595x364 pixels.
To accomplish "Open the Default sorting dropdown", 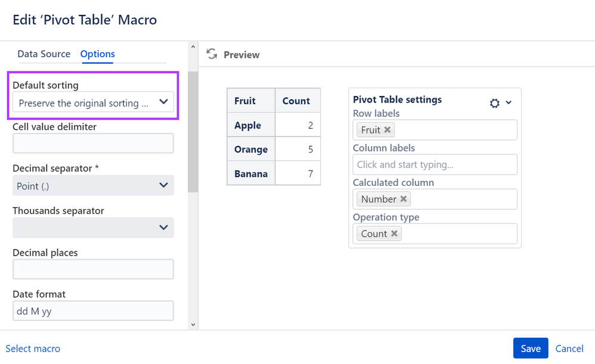I will [93, 102].
